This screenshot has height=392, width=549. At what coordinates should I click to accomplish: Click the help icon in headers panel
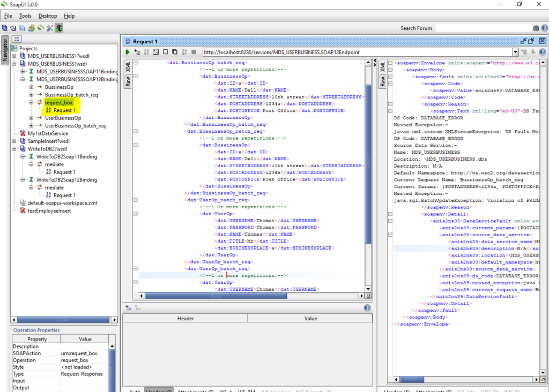click(367, 308)
